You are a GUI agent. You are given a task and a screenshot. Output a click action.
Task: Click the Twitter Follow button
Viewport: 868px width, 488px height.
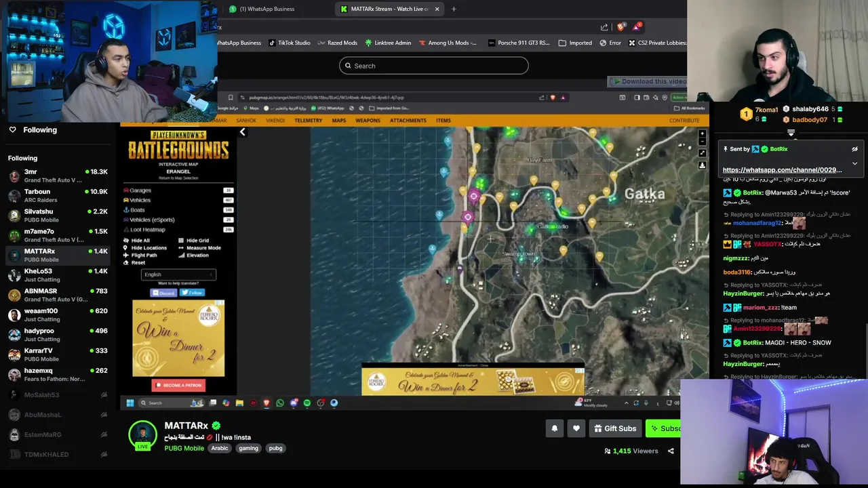[x=192, y=293]
